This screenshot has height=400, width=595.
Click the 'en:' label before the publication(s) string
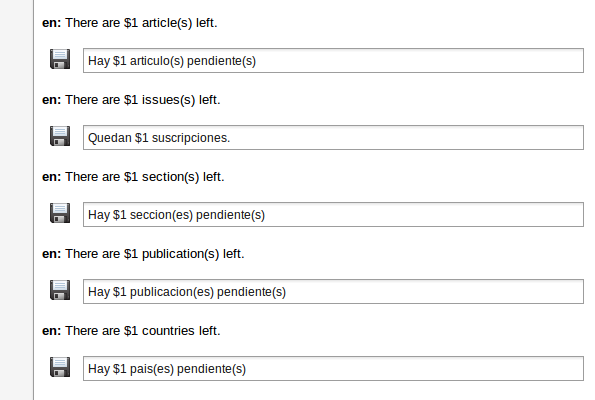(51, 254)
